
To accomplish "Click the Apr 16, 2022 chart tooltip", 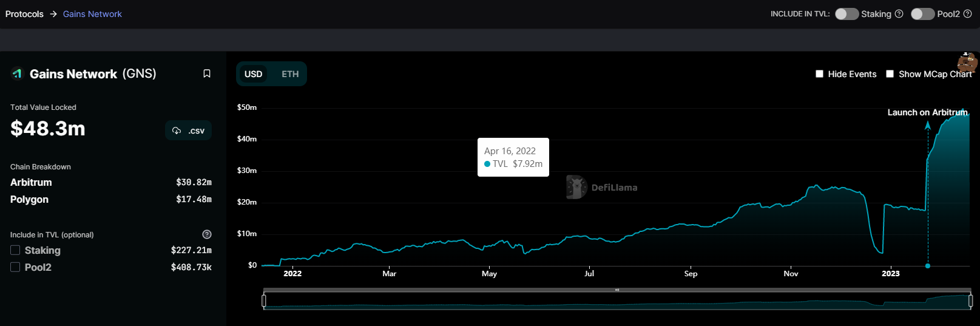I will (x=513, y=157).
